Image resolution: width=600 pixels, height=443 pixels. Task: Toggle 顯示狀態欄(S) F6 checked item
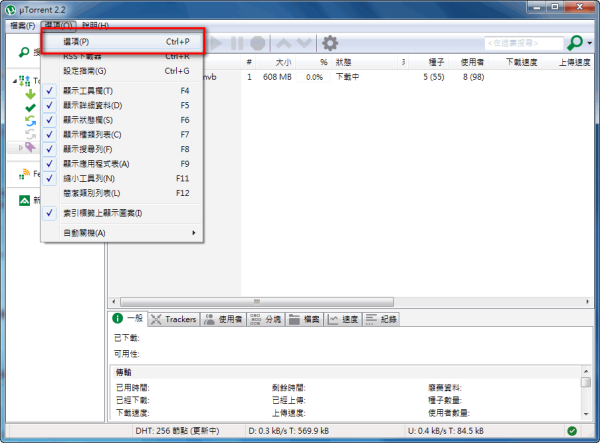(x=122, y=120)
